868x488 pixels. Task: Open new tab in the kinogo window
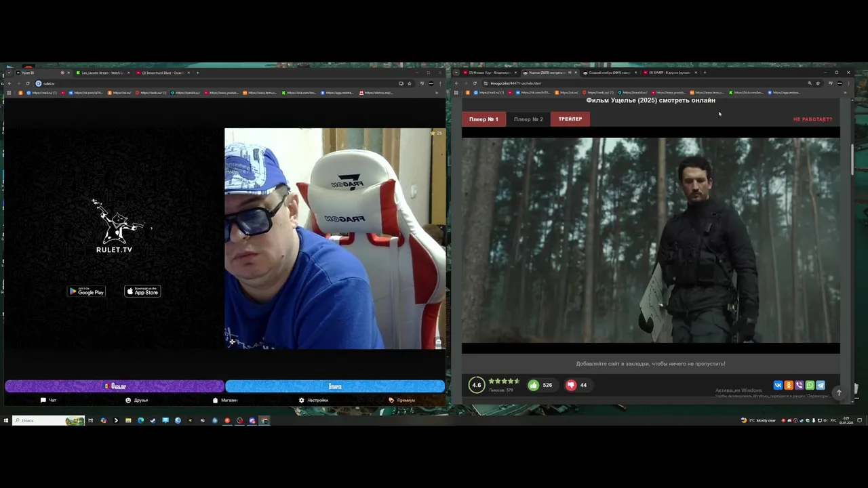[705, 73]
